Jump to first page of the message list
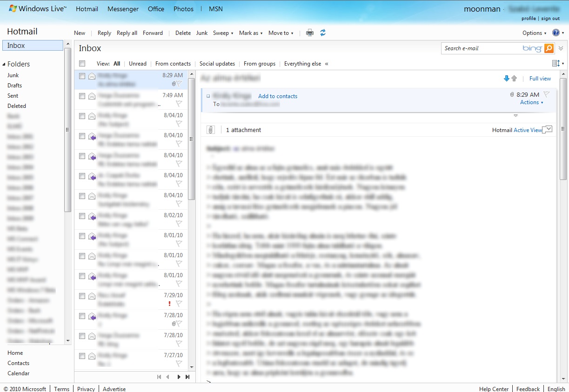This screenshot has height=392, width=569. pyautogui.click(x=160, y=377)
